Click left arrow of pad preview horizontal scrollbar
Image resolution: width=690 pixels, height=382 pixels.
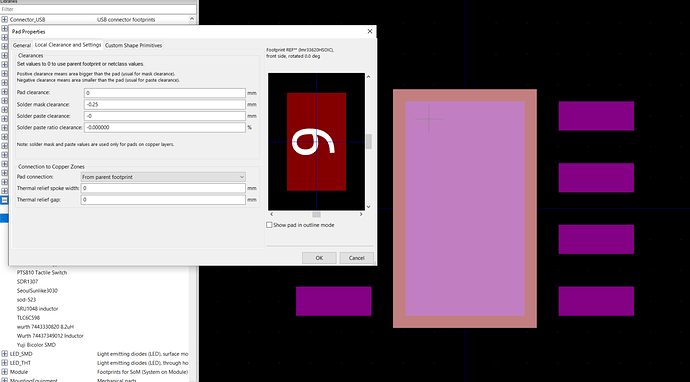click(271, 214)
